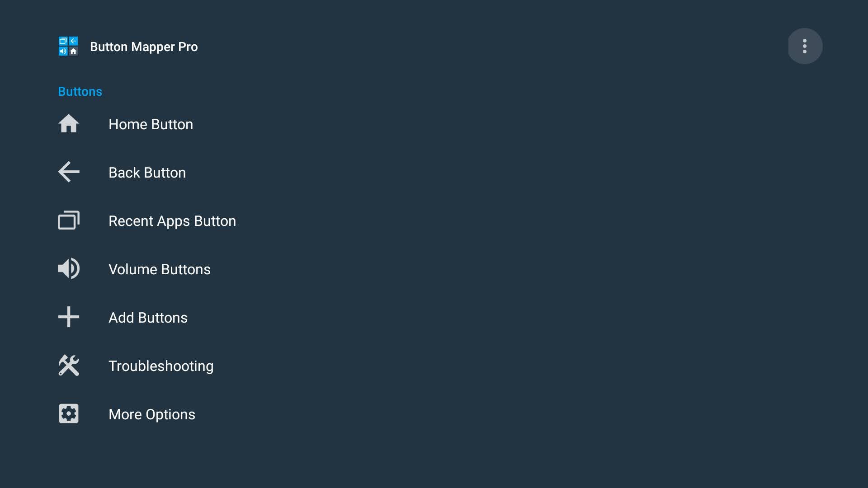Viewport: 868px width, 488px height.
Task: Choose the Recent Apps Button label
Action: coord(172,221)
